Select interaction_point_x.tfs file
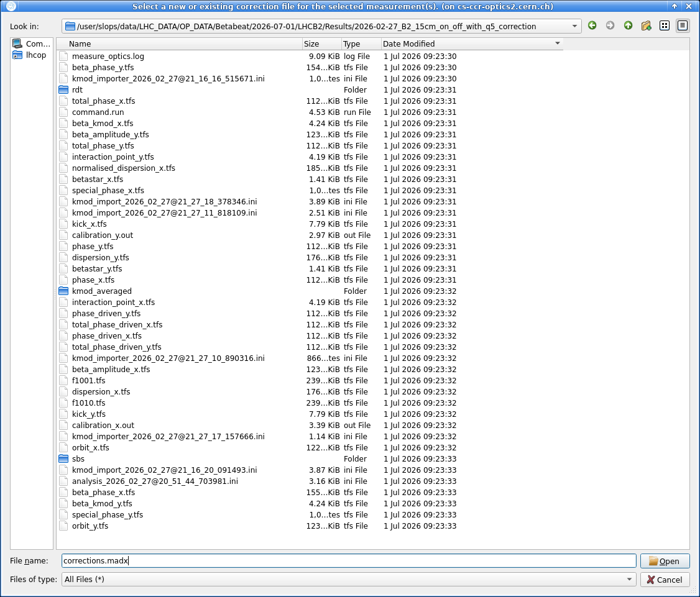This screenshot has height=597, width=700. (113, 302)
